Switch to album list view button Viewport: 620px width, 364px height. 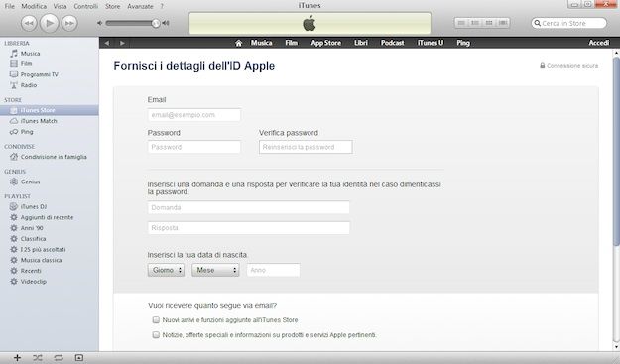[475, 23]
